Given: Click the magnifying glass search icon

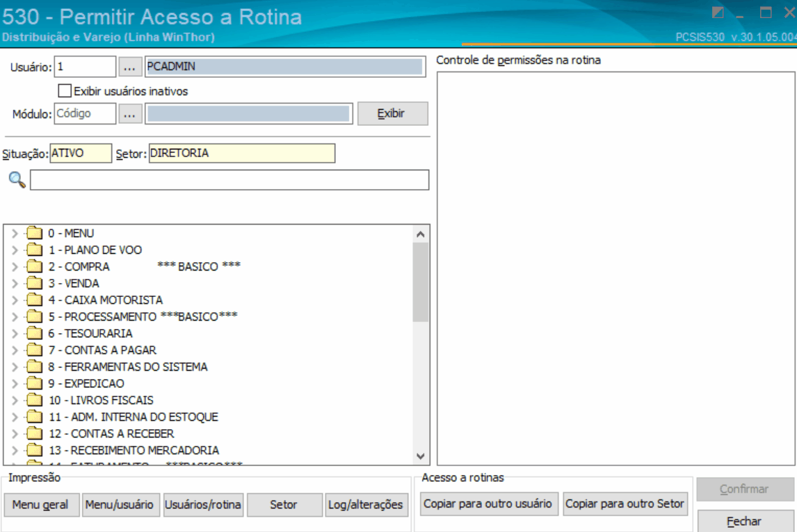Looking at the screenshot, I should tap(17, 180).
